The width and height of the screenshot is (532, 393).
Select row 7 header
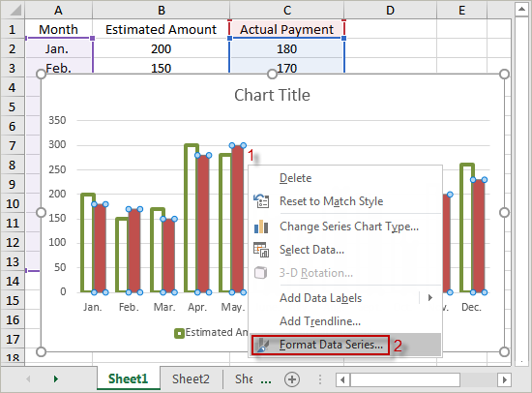coord(13,146)
